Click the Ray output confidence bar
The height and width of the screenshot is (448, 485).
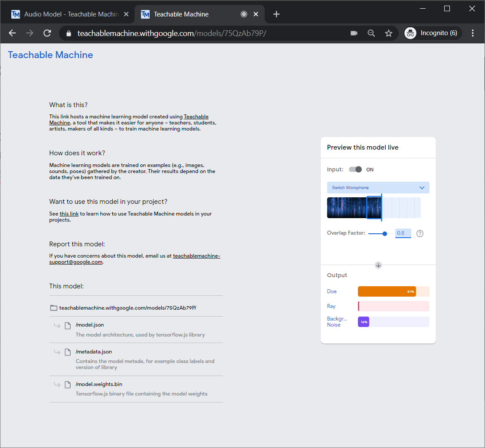point(393,306)
